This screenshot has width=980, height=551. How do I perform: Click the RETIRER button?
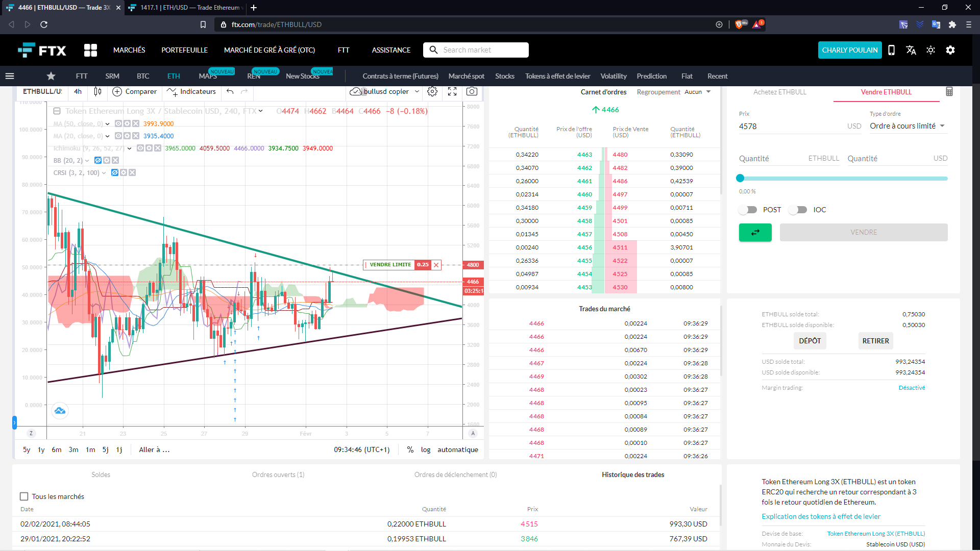point(875,341)
